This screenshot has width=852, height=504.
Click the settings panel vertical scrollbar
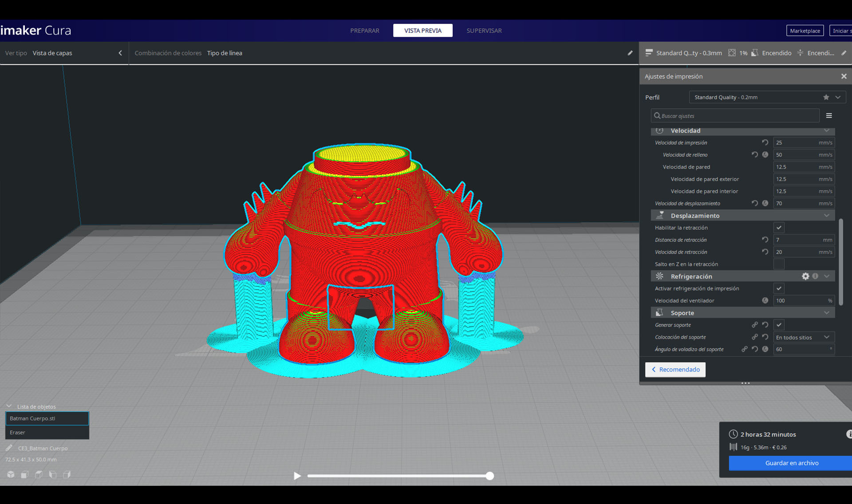click(840, 262)
